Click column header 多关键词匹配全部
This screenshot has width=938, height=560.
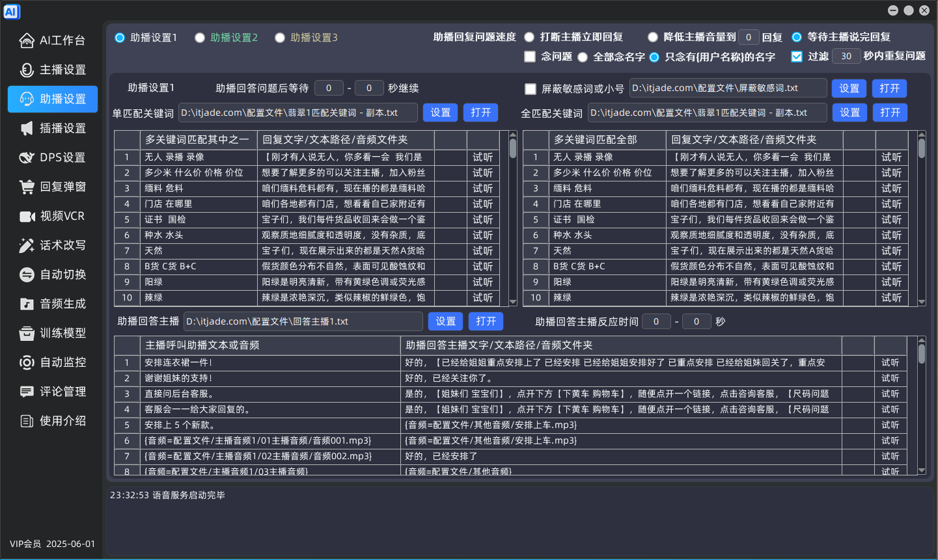607,140
